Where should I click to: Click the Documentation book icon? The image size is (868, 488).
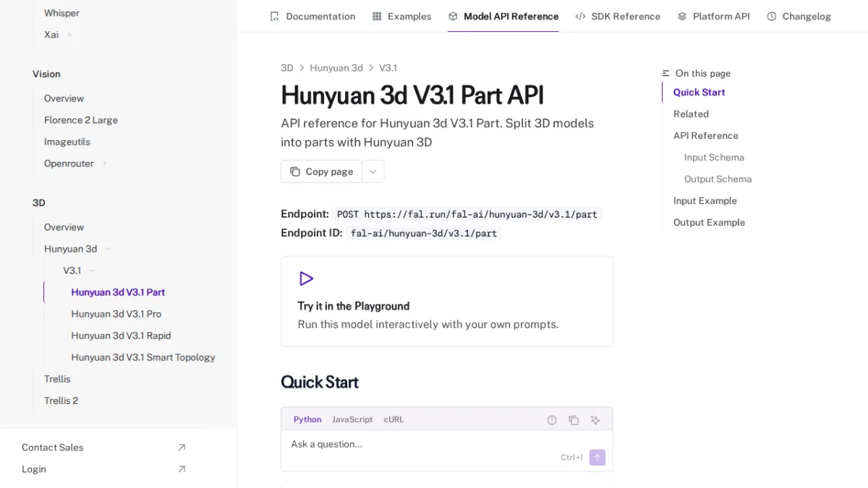coord(274,16)
